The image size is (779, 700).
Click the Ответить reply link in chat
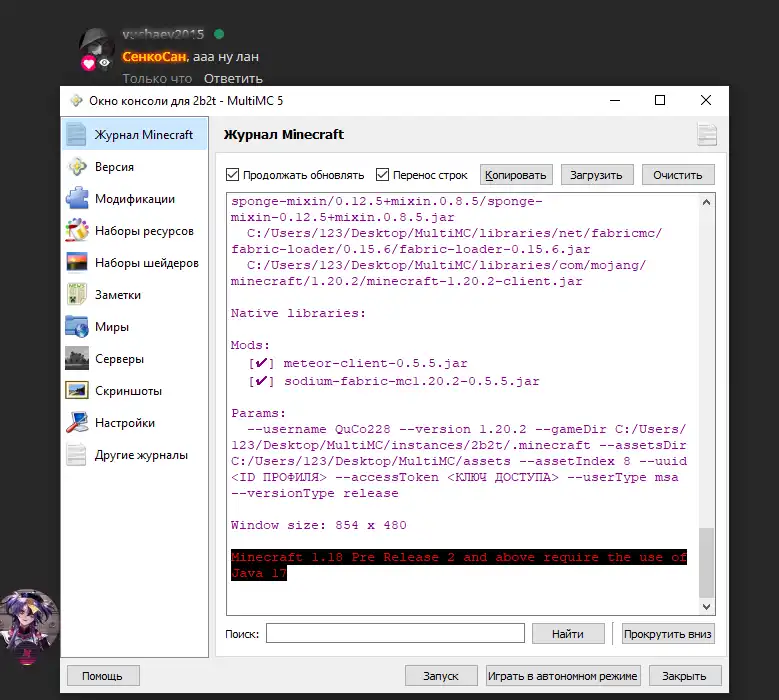click(233, 78)
